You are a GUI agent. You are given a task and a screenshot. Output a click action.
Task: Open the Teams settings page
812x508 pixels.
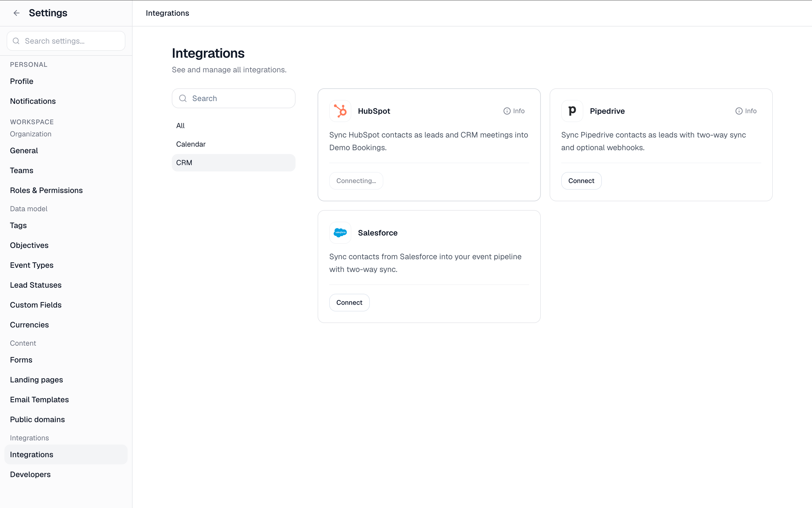coord(66,170)
